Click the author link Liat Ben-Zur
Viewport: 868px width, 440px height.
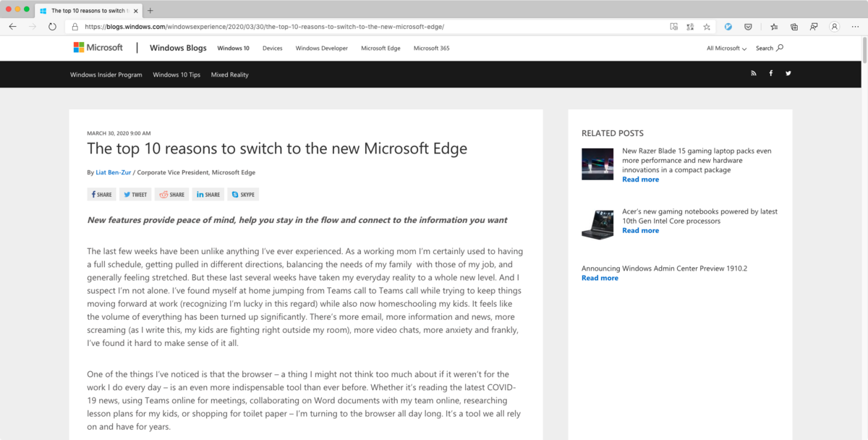pyautogui.click(x=113, y=172)
